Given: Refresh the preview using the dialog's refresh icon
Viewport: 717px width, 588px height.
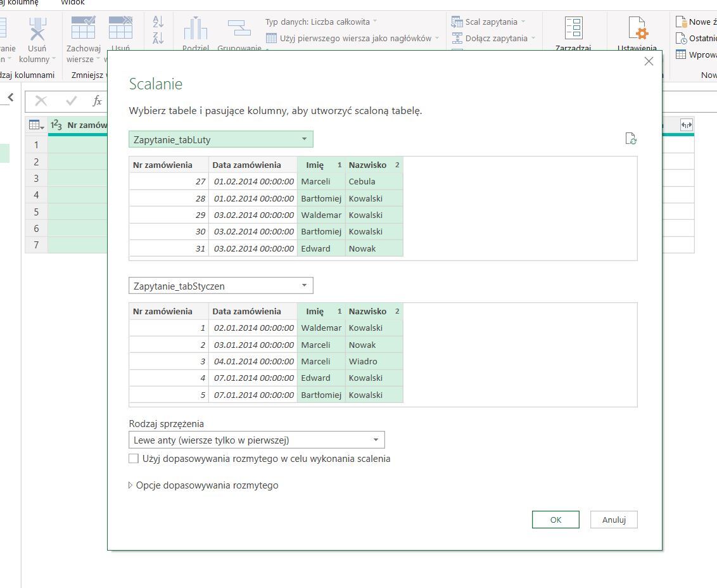Looking at the screenshot, I should click(x=630, y=139).
